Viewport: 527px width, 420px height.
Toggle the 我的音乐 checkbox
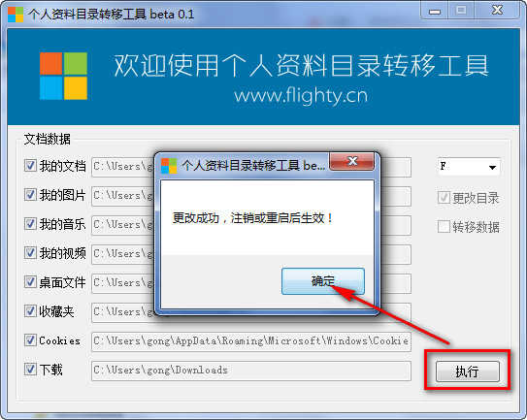[30, 224]
